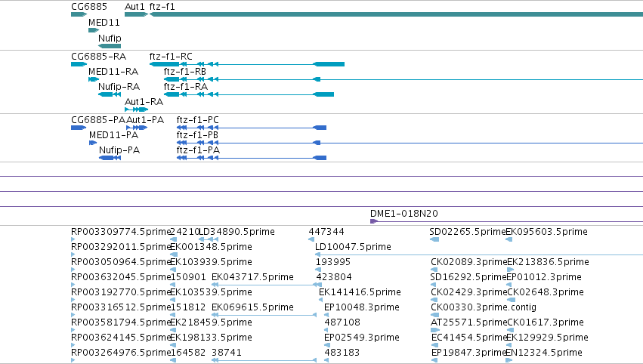The height and width of the screenshot is (364, 643).
Task: Click the ftz-f1-PC protein label
Action: click(x=198, y=120)
